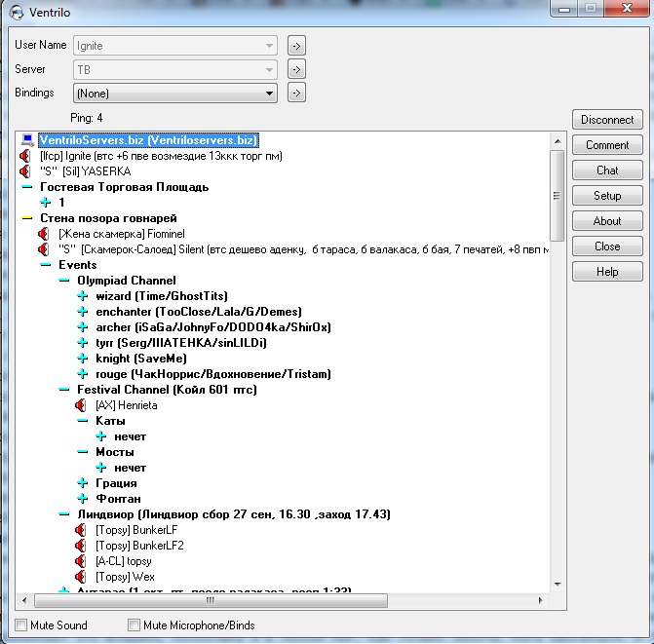Collapse Стена позора говнарей channel
The width and height of the screenshot is (654, 644).
coord(27,218)
